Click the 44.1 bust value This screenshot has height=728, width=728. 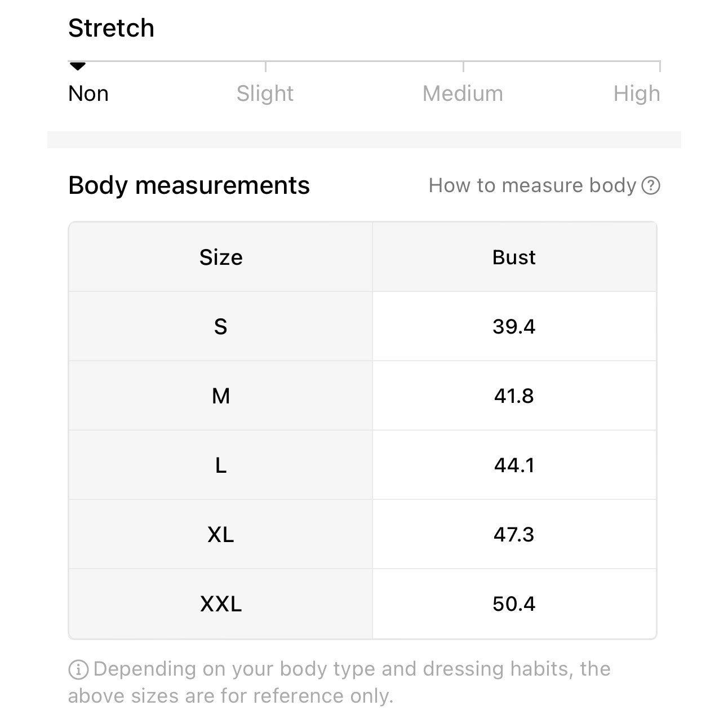coord(514,465)
